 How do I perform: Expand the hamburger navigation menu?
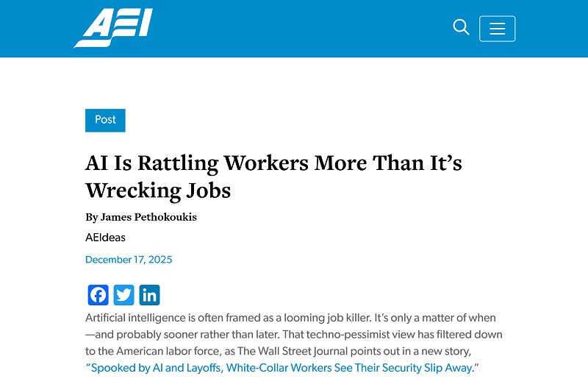pos(498,29)
